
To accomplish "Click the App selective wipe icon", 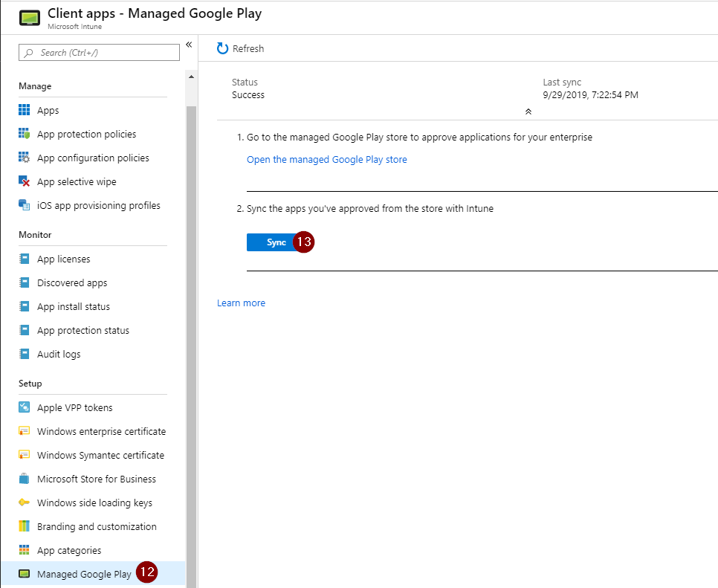I will click(x=24, y=182).
